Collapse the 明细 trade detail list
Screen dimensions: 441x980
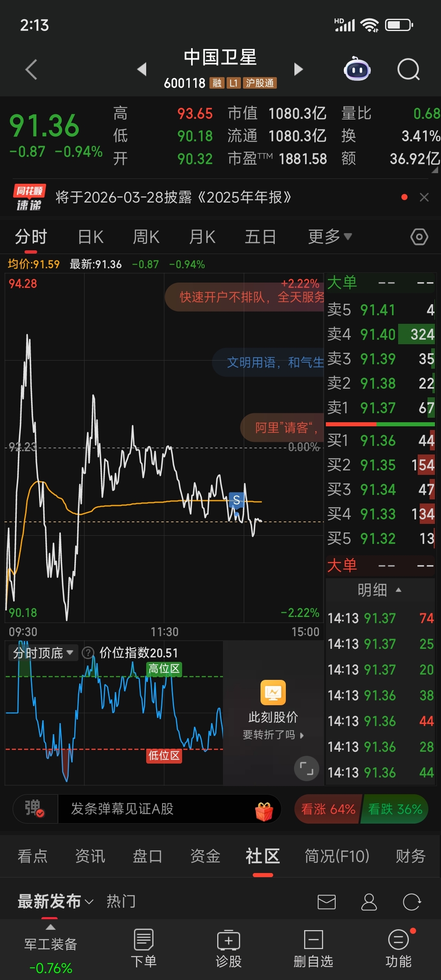[x=380, y=590]
